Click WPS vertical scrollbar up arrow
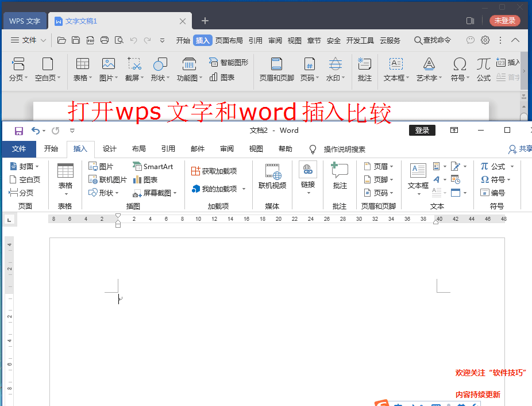The height and width of the screenshot is (406, 532). (524, 107)
